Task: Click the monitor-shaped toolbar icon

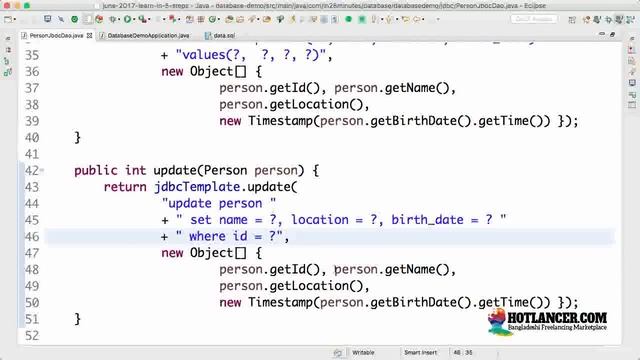Action: pyautogui.click(x=48, y=19)
